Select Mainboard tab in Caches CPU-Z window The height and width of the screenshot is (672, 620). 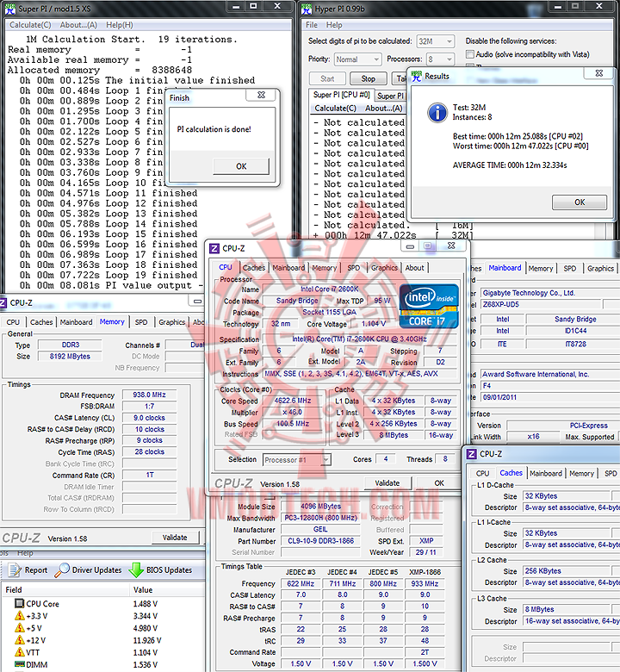(545, 474)
